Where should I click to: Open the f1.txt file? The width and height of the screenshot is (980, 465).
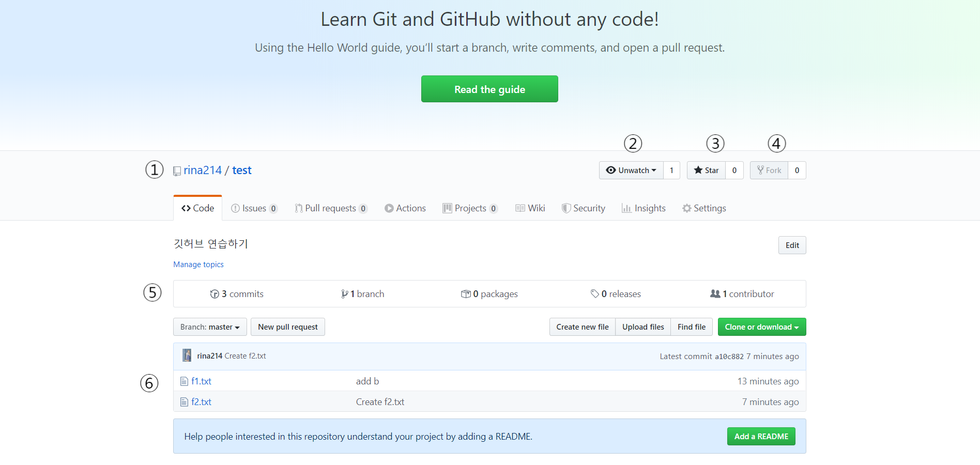pos(201,381)
